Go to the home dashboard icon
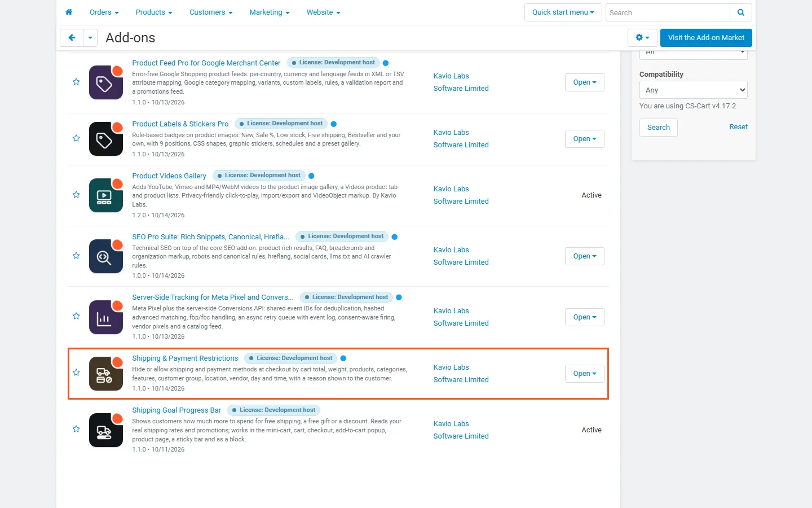 tap(69, 12)
